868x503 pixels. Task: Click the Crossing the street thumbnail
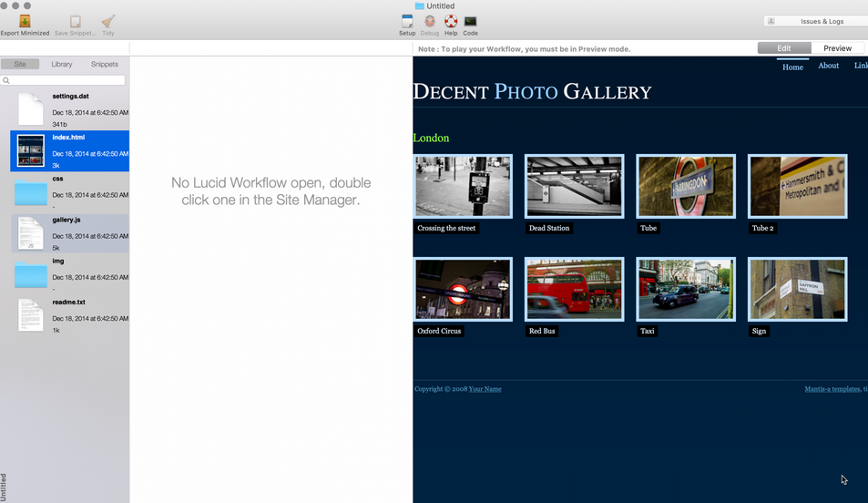coord(463,186)
